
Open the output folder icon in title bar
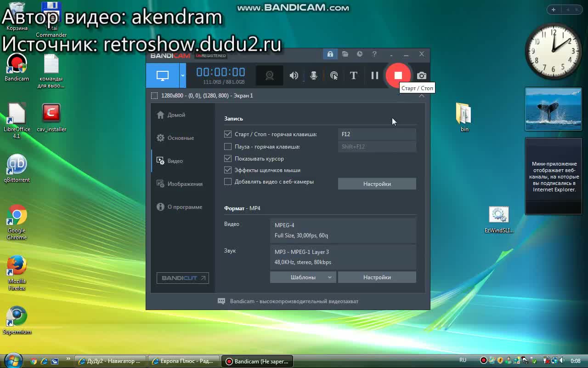(x=345, y=54)
